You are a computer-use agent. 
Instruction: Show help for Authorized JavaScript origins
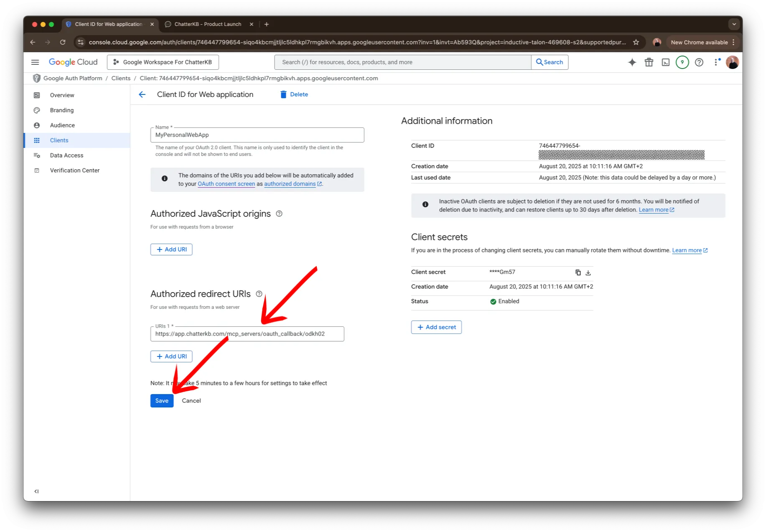point(279,214)
